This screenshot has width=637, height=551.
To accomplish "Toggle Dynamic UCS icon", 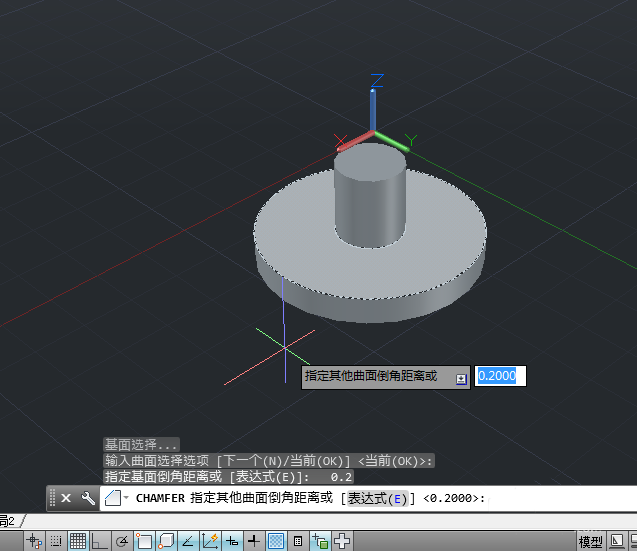I will pyautogui.click(x=210, y=541).
